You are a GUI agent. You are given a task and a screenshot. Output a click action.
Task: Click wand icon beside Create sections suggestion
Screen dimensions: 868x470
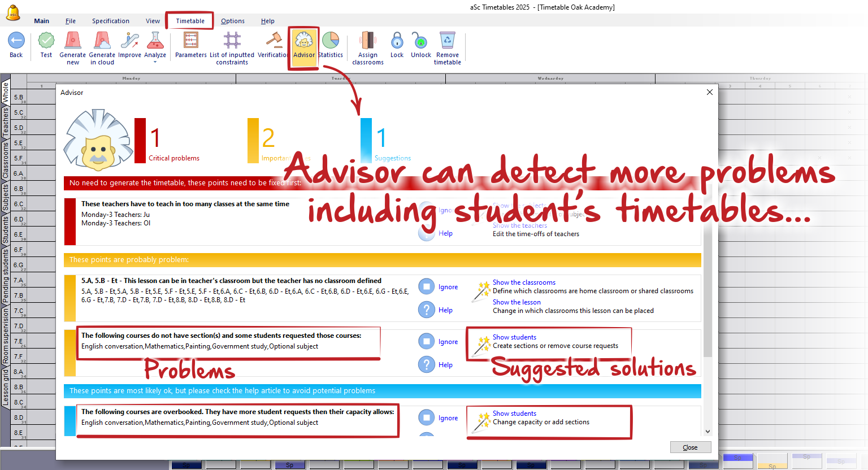click(482, 346)
